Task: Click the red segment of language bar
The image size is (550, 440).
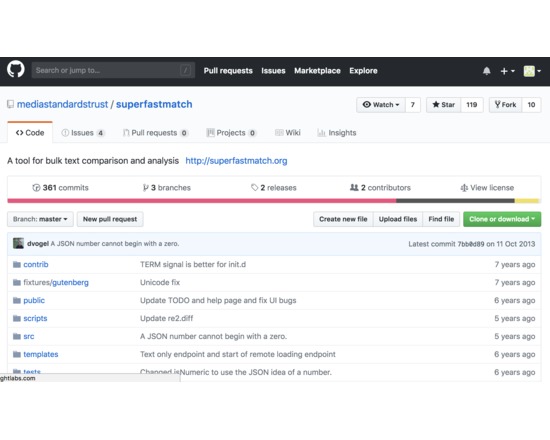Action: (x=202, y=201)
